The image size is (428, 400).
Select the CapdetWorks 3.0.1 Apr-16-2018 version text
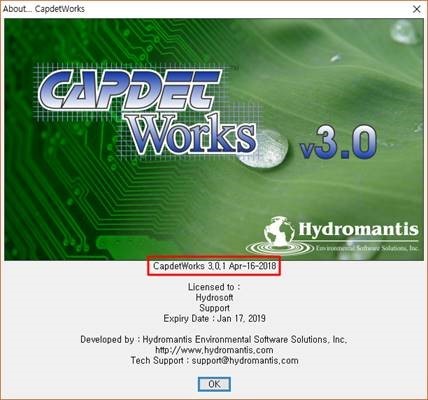(x=214, y=266)
